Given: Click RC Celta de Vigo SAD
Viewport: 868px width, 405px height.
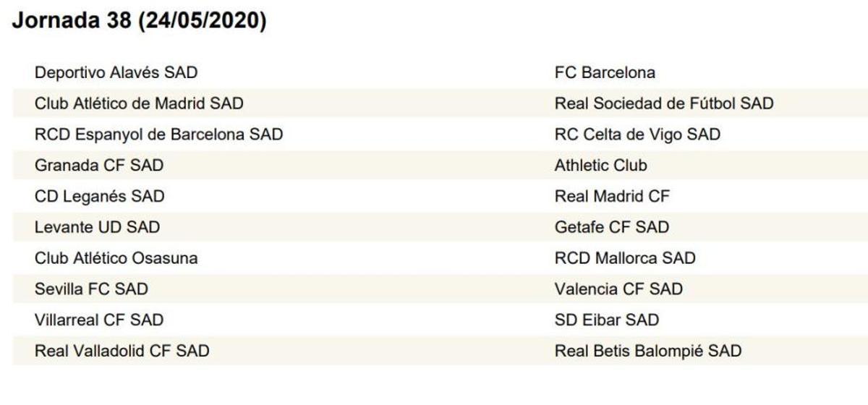Looking at the screenshot, I should 637,135.
